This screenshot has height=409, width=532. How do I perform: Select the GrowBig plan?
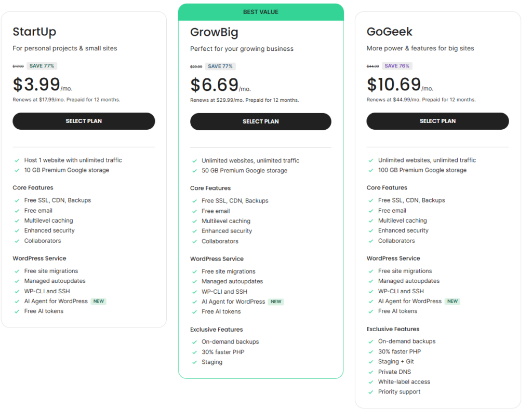tap(260, 121)
